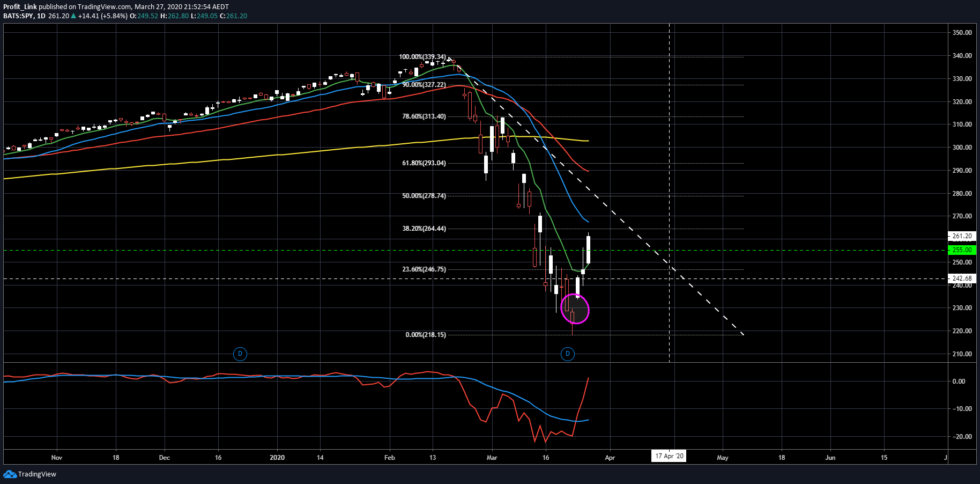Click the 90.00%(327.22) Fibonacci label
Screen dimensions: 980x484
tap(424, 85)
